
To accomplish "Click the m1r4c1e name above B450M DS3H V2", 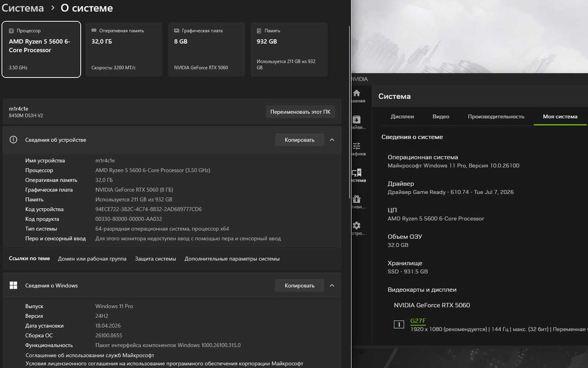I will pyautogui.click(x=18, y=109).
